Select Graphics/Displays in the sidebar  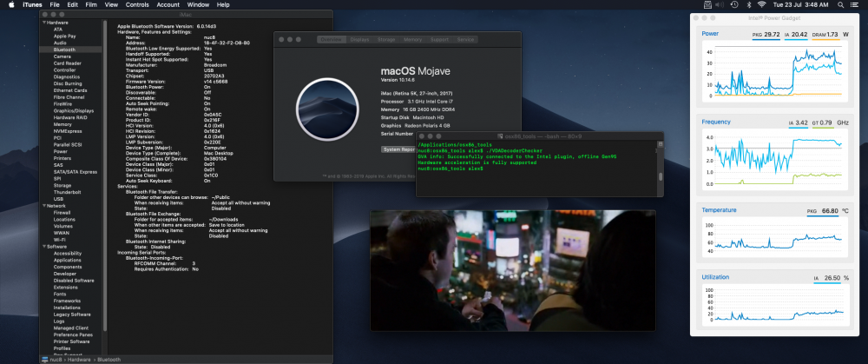(x=74, y=111)
